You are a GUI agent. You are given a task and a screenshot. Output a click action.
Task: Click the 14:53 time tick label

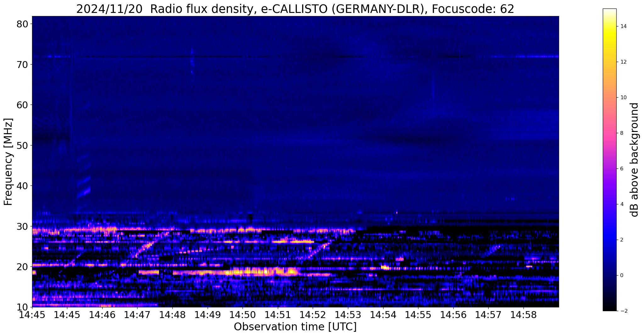[348, 315]
